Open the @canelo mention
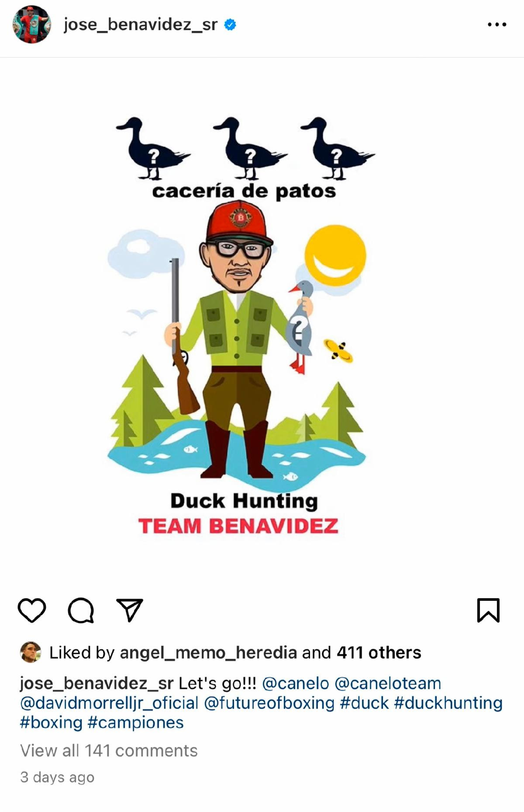Image resolution: width=524 pixels, height=812 pixels. (295, 683)
